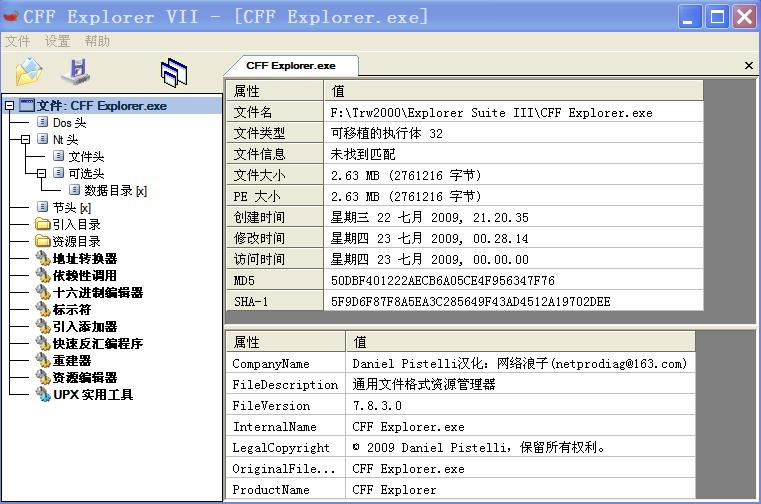Close the CFF Explorer.exe document tab
Image resolution: width=761 pixels, height=504 pixels.
coord(749,66)
